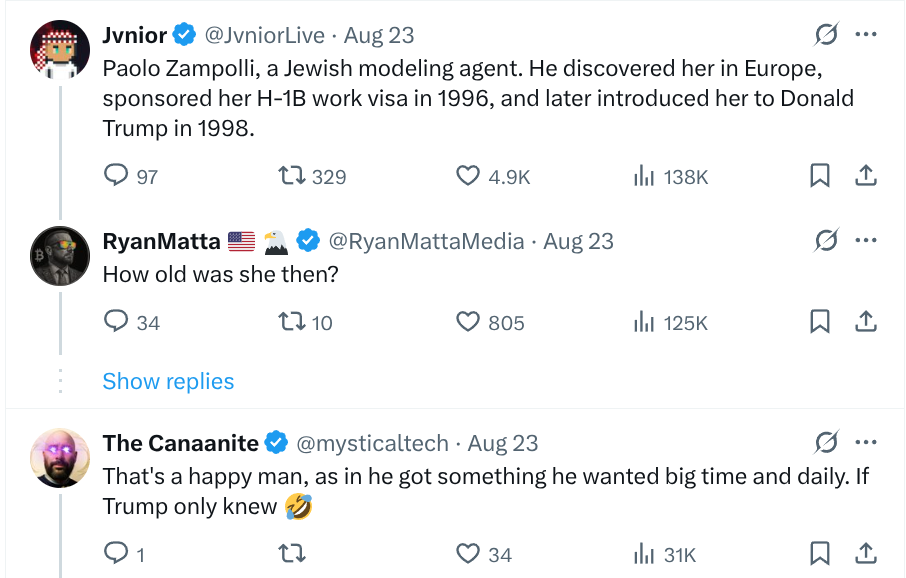View analytics for Jvnior's 138K views
The width and height of the screenshot is (906, 578).
644,175
